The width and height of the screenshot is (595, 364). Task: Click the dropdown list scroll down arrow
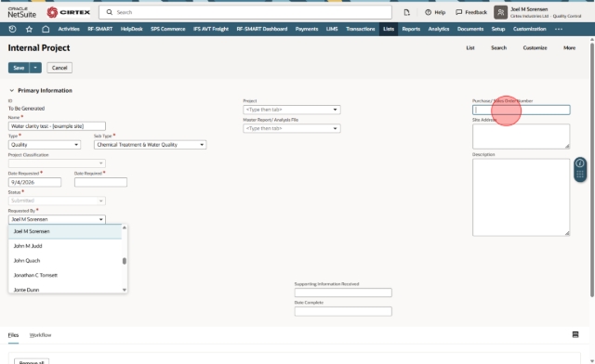(x=125, y=290)
